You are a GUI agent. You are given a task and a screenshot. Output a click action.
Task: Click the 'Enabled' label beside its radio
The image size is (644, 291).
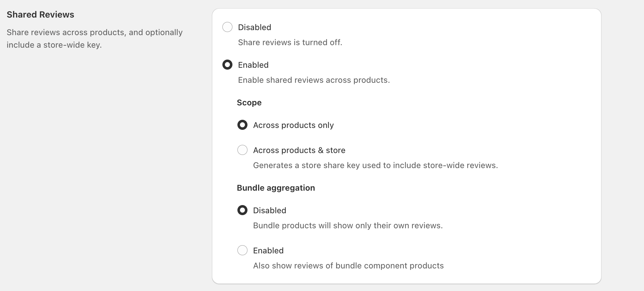(253, 65)
